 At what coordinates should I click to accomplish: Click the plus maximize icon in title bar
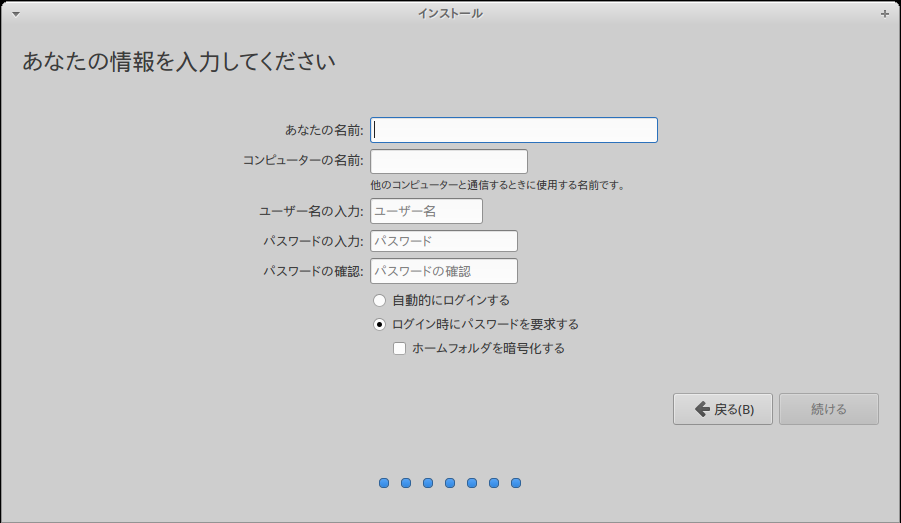884,14
